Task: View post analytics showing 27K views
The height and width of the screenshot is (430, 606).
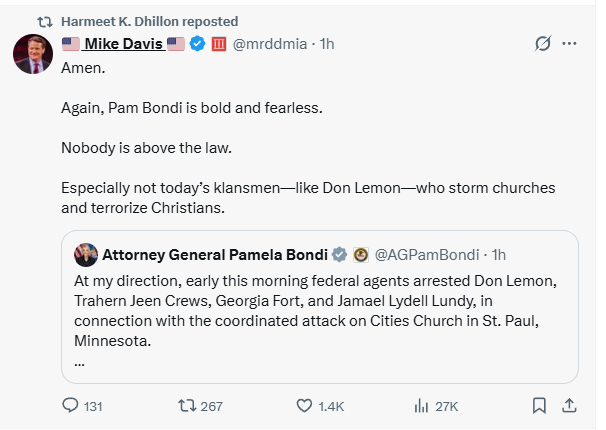Action: [x=423, y=406]
